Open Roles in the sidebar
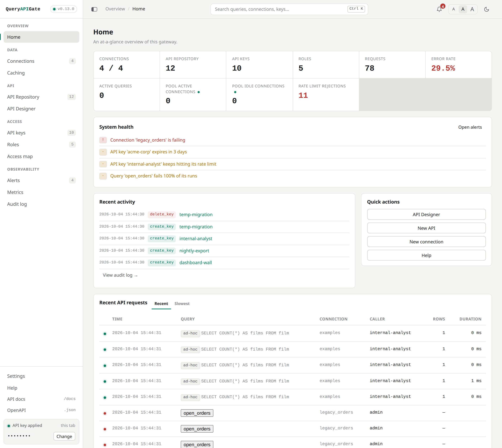The width and height of the screenshot is (502, 448). tap(41, 144)
